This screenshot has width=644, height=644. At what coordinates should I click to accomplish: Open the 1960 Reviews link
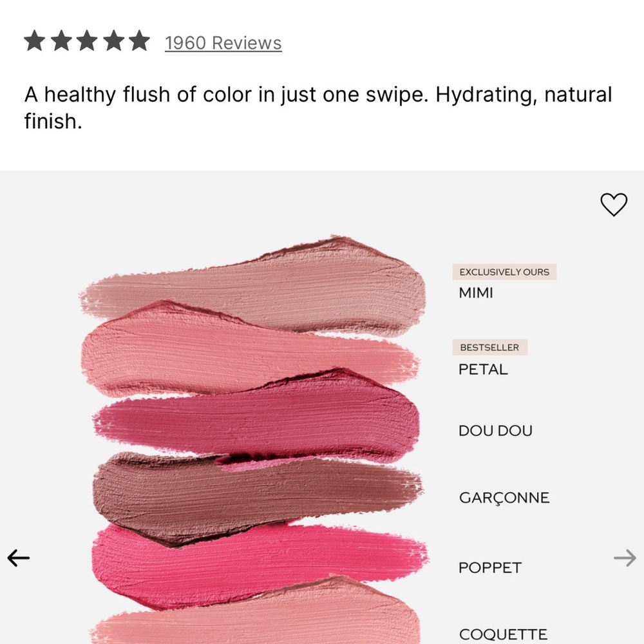pos(223,43)
